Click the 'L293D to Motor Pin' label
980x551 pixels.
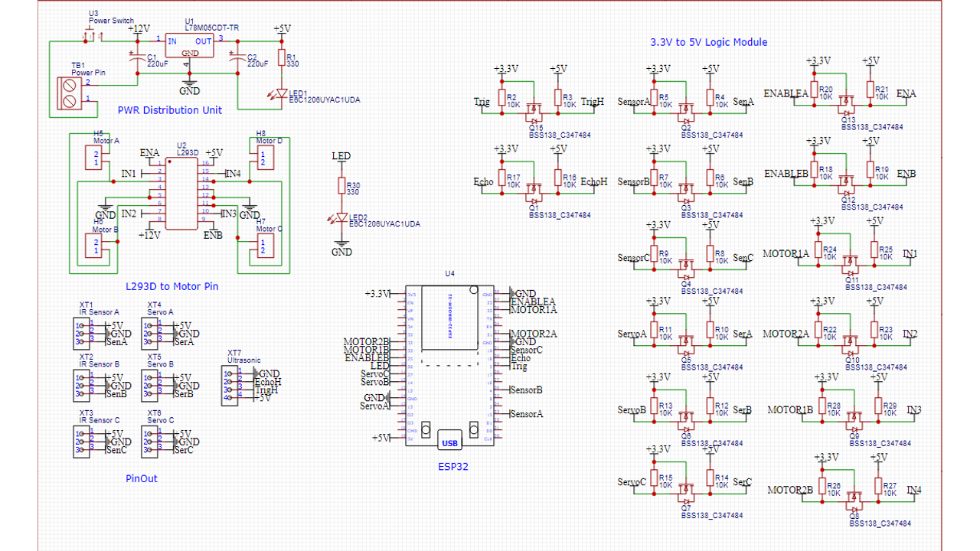(x=171, y=286)
